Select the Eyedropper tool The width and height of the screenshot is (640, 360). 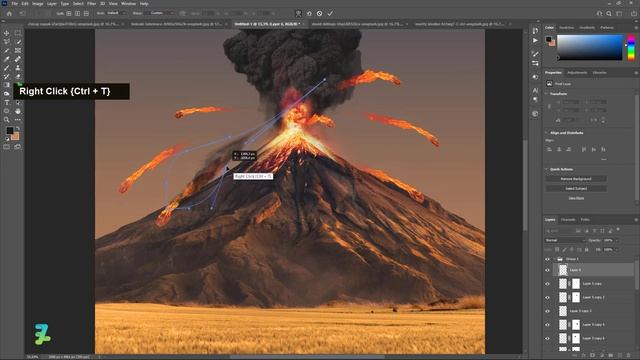pyautogui.click(x=7, y=59)
